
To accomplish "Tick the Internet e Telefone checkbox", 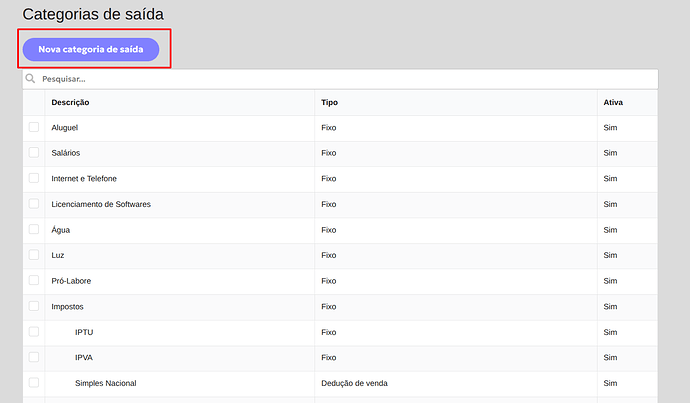I will (x=34, y=178).
